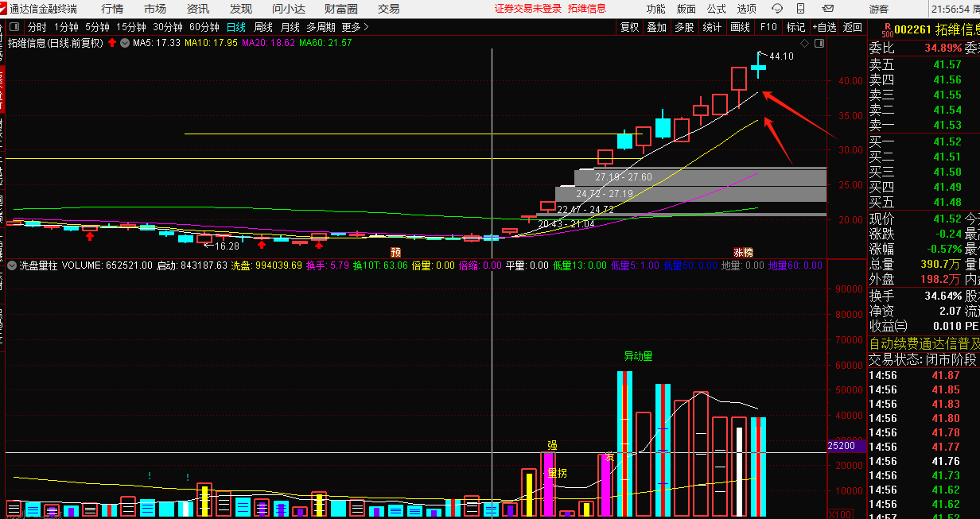Switch to 15分钟 period tab
The width and height of the screenshot is (980, 519).
click(131, 27)
